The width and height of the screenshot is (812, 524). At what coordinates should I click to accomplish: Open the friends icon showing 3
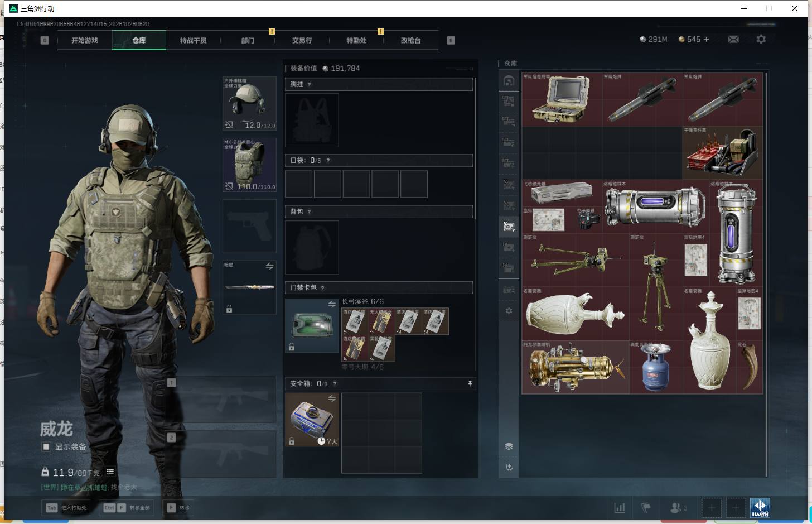[x=678, y=508]
